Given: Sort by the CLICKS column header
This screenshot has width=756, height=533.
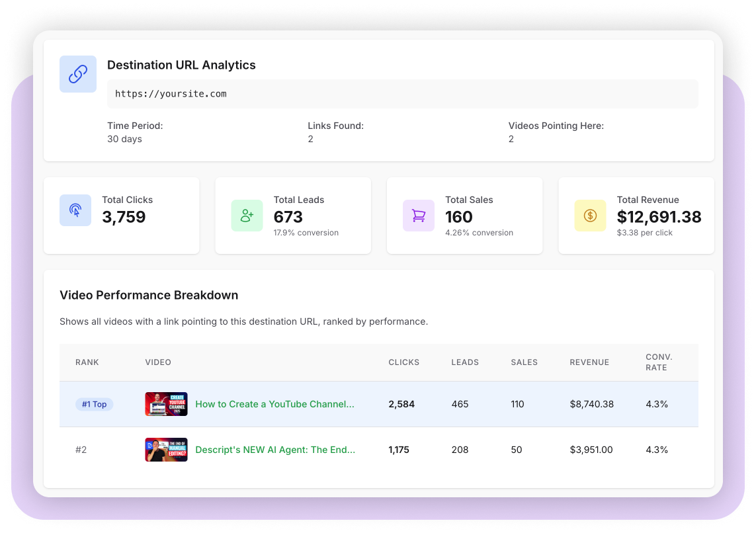Looking at the screenshot, I should [404, 362].
